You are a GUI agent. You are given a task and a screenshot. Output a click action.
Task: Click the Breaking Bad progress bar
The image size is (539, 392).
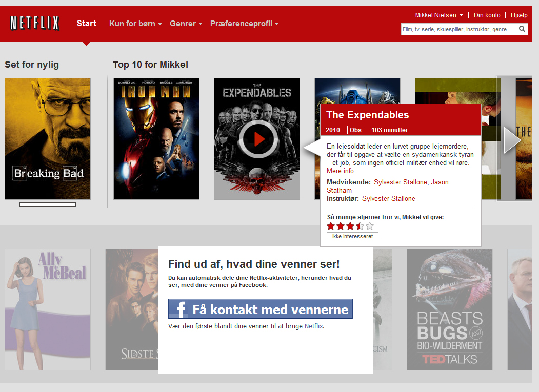click(x=48, y=204)
